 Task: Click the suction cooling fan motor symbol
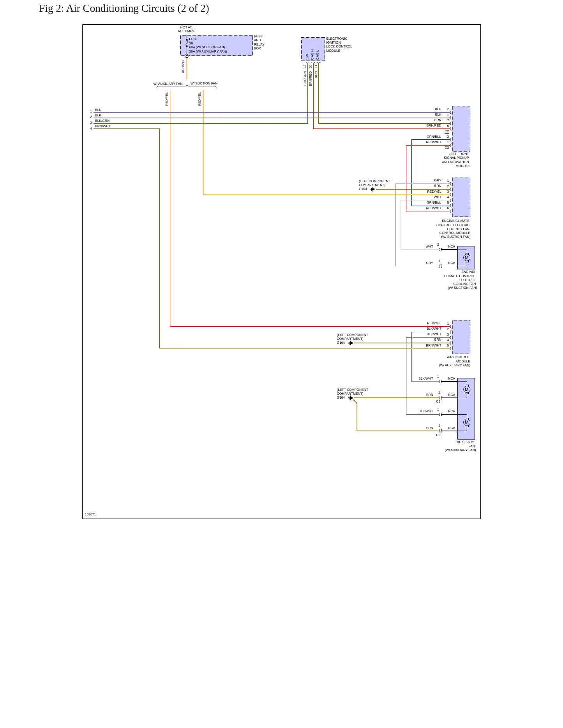466,257
